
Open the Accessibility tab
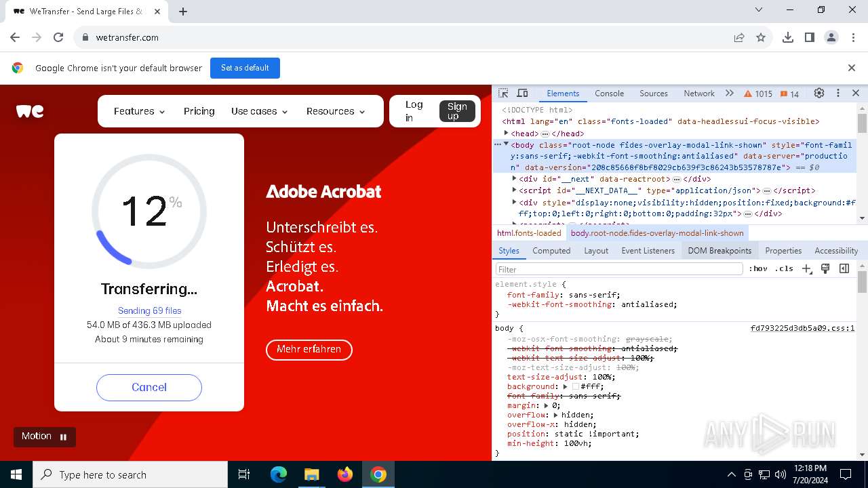click(836, 251)
